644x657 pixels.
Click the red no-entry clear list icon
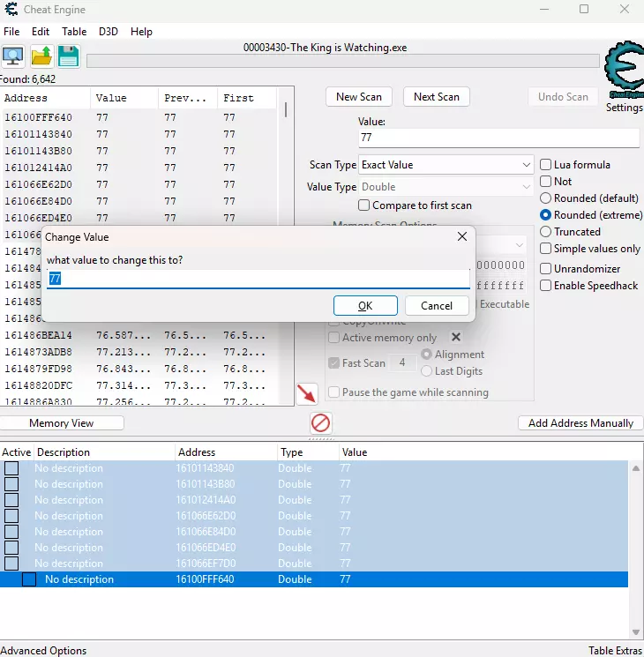[x=321, y=422]
